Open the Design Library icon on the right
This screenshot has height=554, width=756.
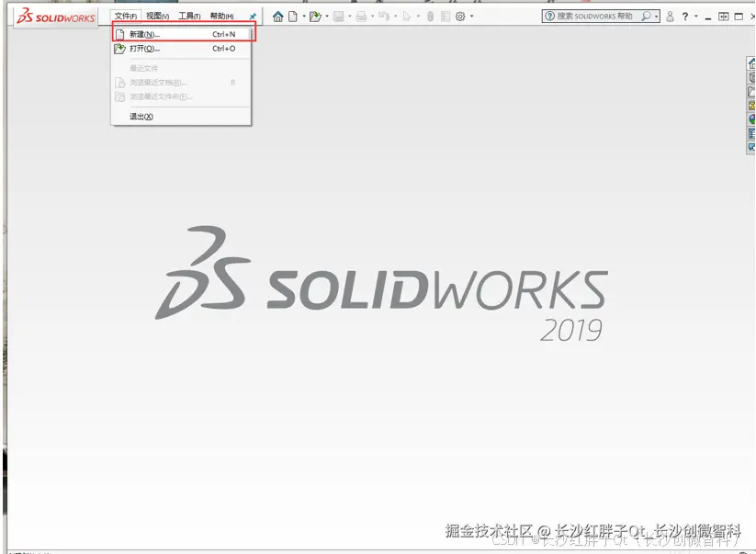(x=750, y=78)
